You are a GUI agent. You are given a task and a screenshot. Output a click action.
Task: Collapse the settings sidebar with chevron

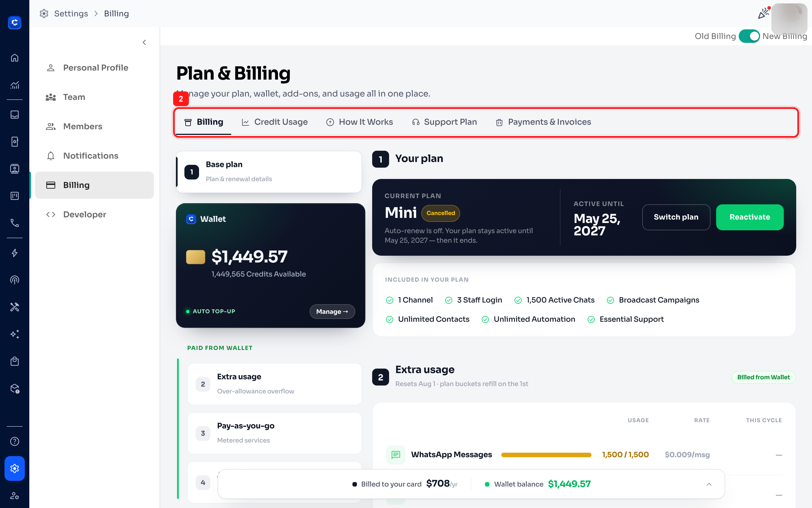coord(144,42)
